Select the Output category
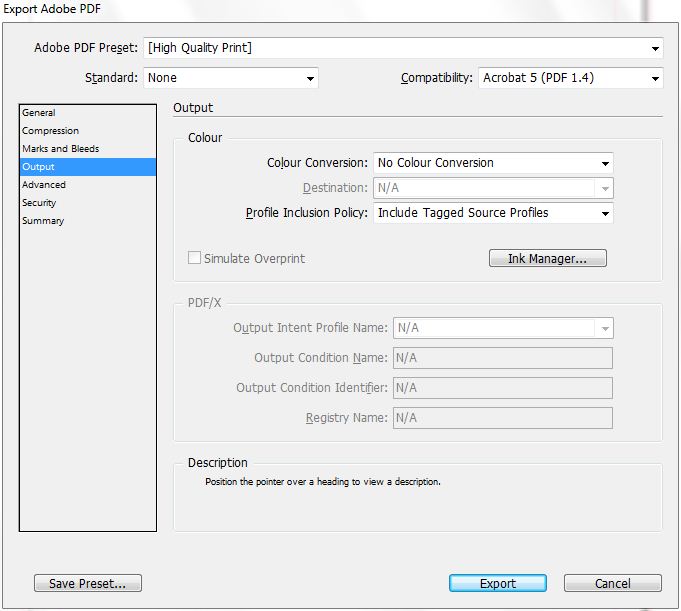The width and height of the screenshot is (681, 611). [87, 167]
